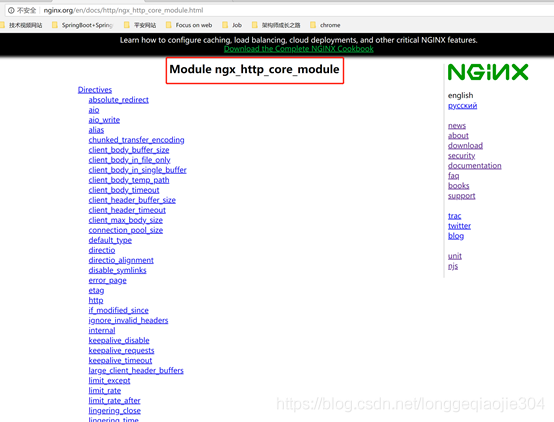Jump to keepalive_timeout directive
Screen dimensions: 554x422
120,361
